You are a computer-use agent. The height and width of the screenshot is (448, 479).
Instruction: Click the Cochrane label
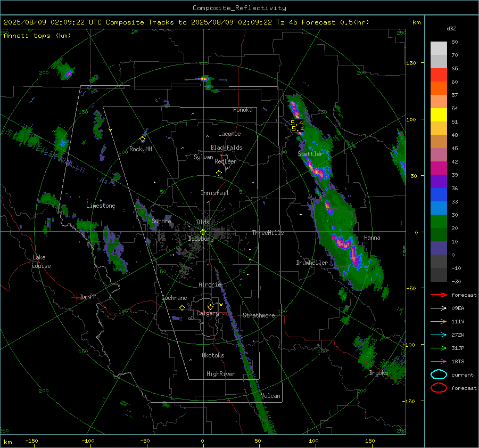click(x=174, y=298)
